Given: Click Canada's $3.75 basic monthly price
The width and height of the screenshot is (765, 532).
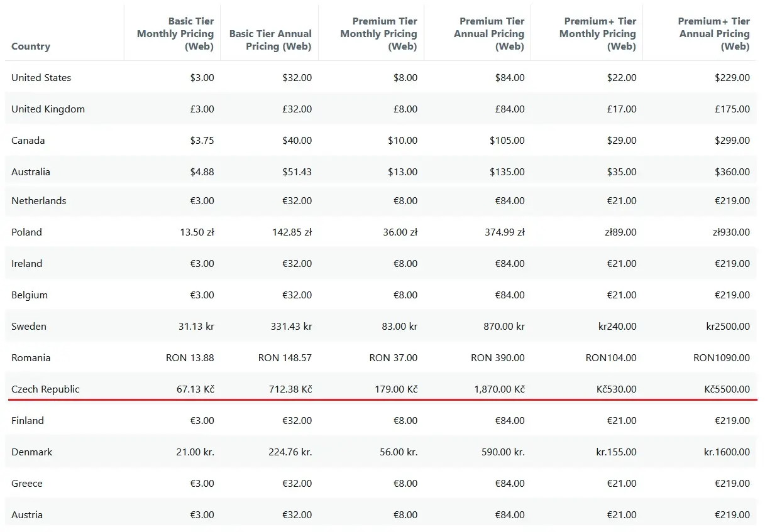Looking at the screenshot, I should (x=202, y=141).
